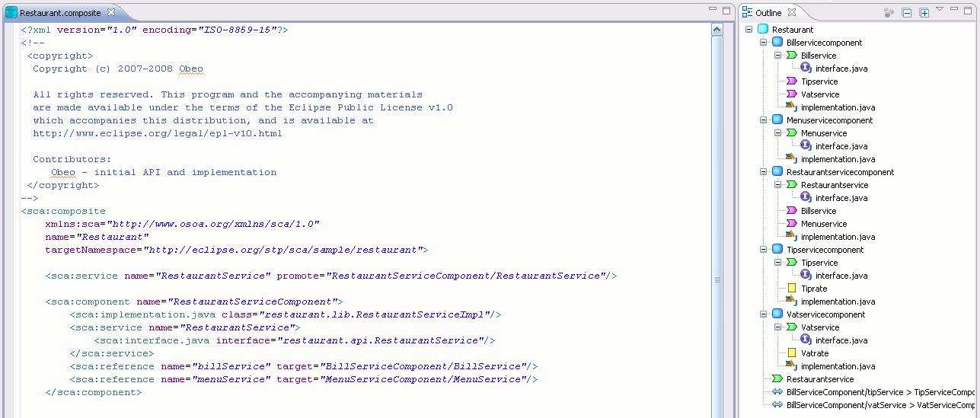Viewport: 980px width, 418px height.
Task: Click interface.java icon under Tipservicecomponent's Tipservice
Action: pos(806,276)
